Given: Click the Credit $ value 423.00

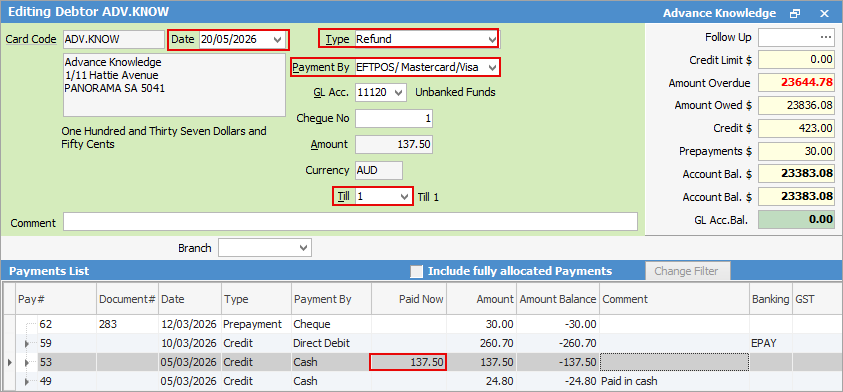Looking at the screenshot, I should 796,129.
